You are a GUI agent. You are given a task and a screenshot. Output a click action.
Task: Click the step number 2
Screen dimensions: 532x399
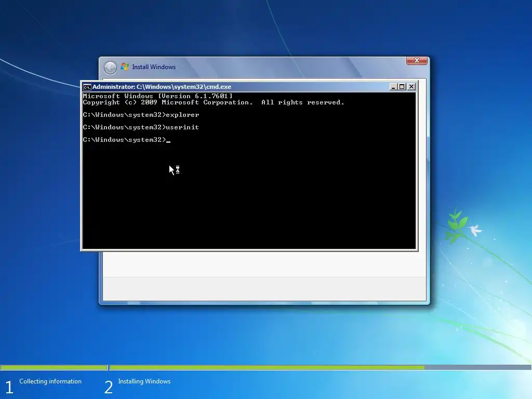(108, 388)
